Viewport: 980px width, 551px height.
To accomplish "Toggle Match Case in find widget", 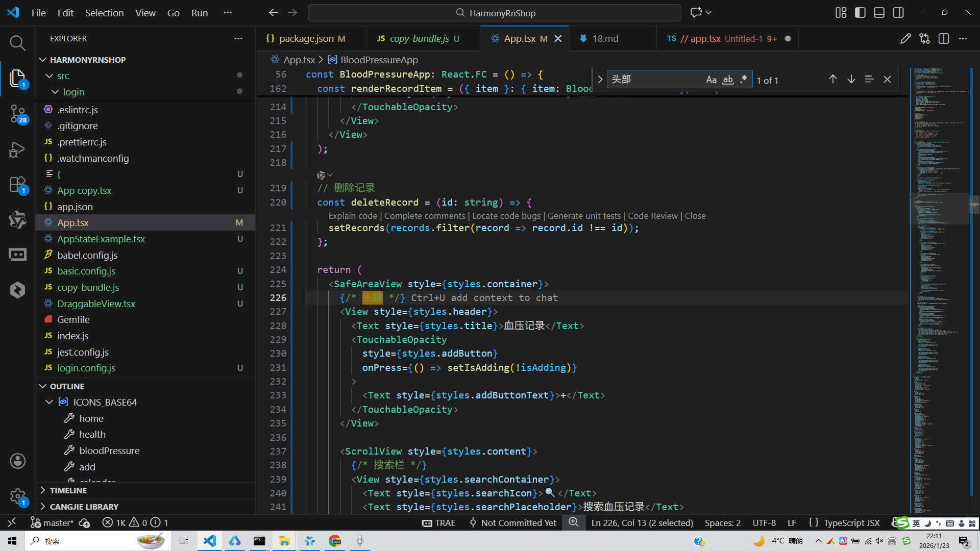I will point(711,80).
